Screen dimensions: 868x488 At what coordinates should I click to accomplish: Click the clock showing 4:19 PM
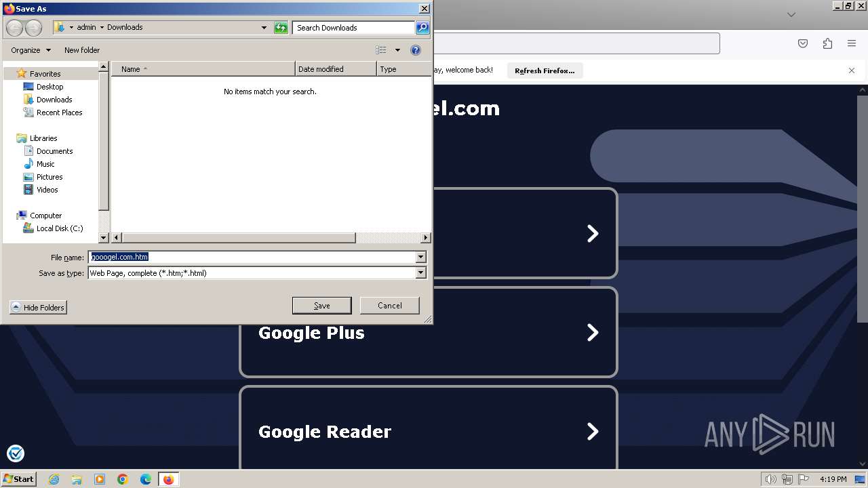point(833,479)
